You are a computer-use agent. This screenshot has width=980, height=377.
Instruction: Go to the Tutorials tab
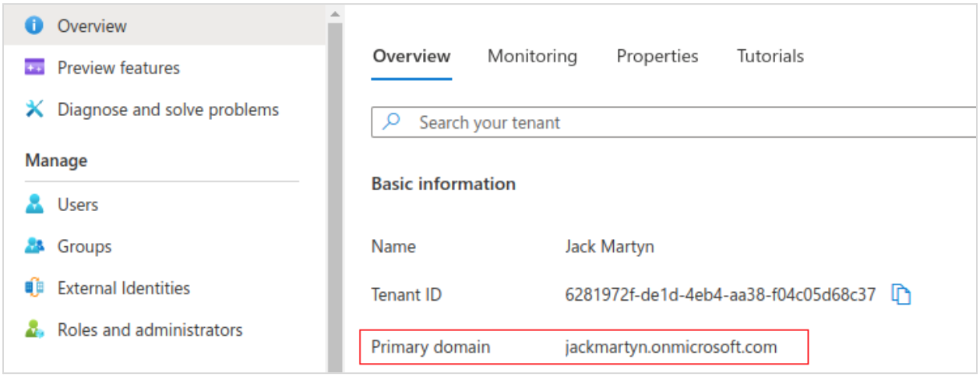click(x=770, y=56)
